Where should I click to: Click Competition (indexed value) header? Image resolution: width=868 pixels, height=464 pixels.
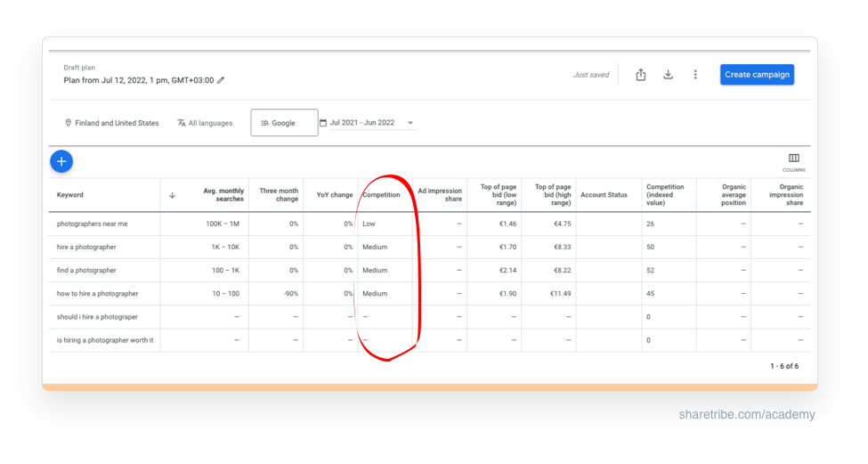point(665,195)
